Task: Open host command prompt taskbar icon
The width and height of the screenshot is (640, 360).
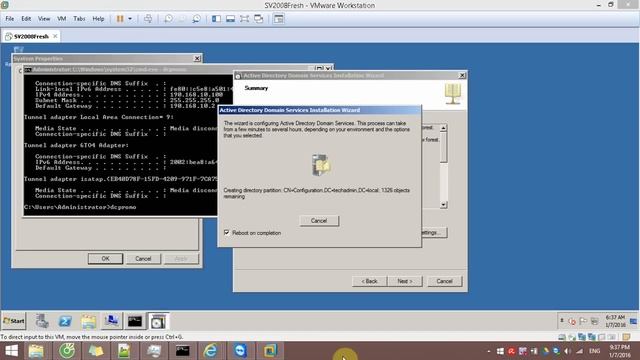Action: tap(182, 351)
